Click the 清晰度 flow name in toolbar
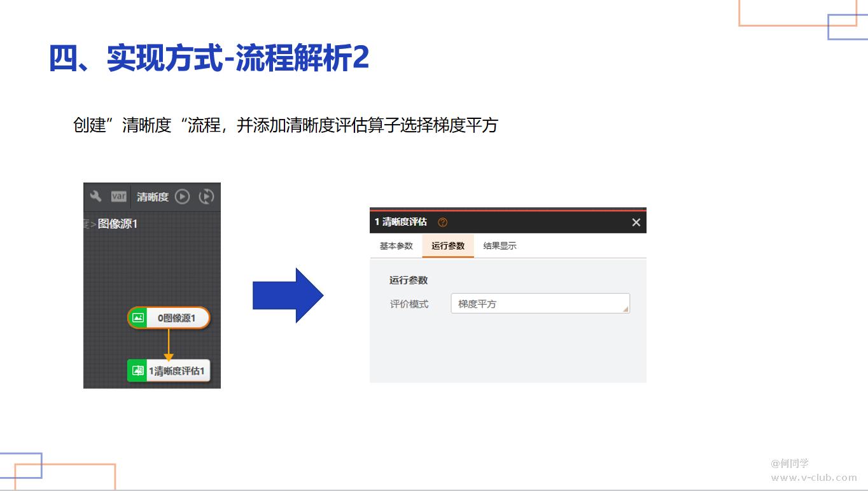 pos(153,197)
